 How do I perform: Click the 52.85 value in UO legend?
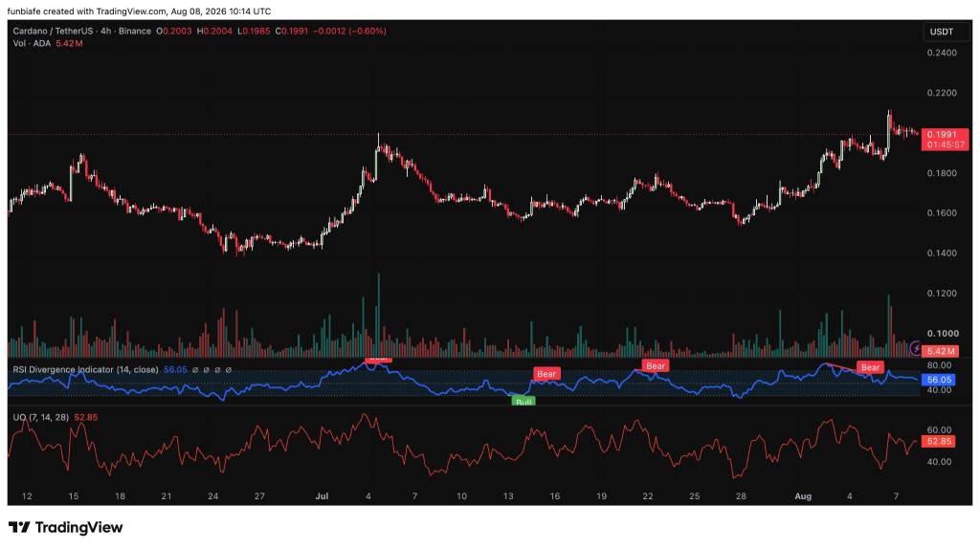tap(85, 417)
